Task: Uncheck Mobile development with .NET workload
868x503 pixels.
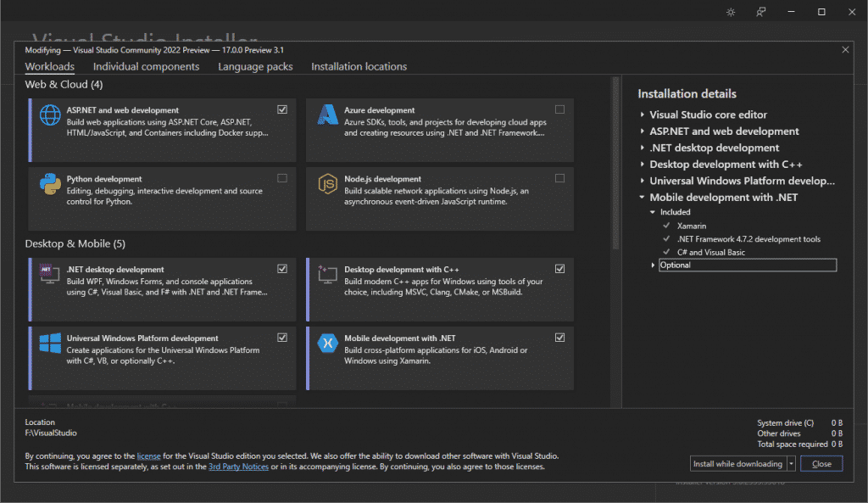Action: point(559,338)
